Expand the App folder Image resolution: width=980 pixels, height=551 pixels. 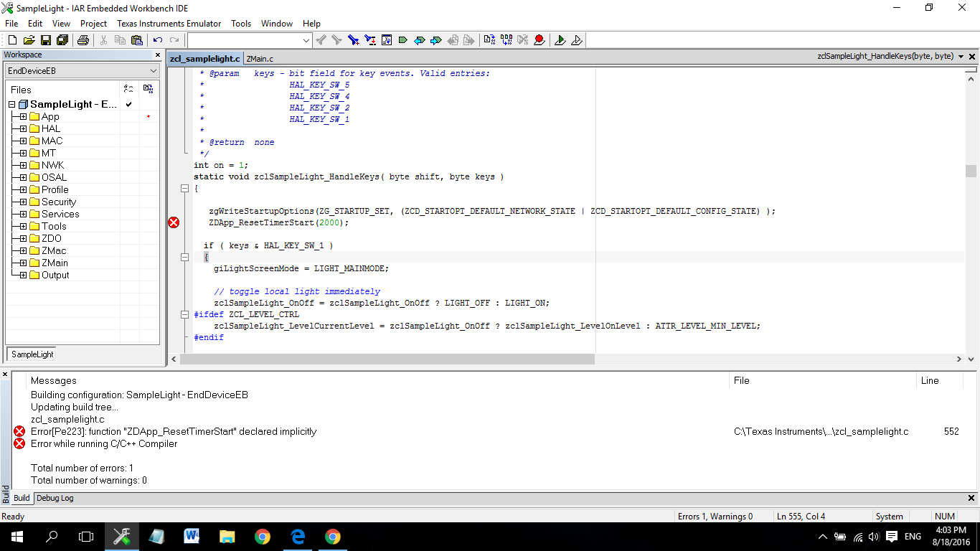point(23,117)
